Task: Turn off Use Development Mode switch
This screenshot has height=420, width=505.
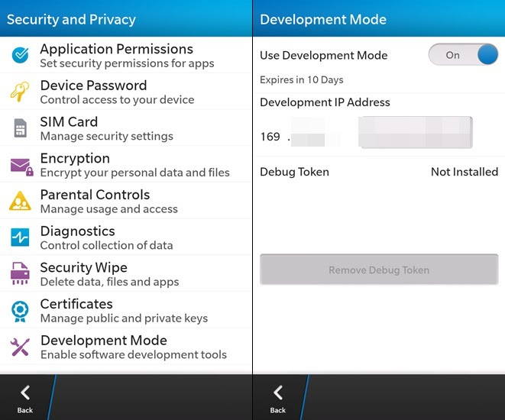Action: [x=463, y=55]
